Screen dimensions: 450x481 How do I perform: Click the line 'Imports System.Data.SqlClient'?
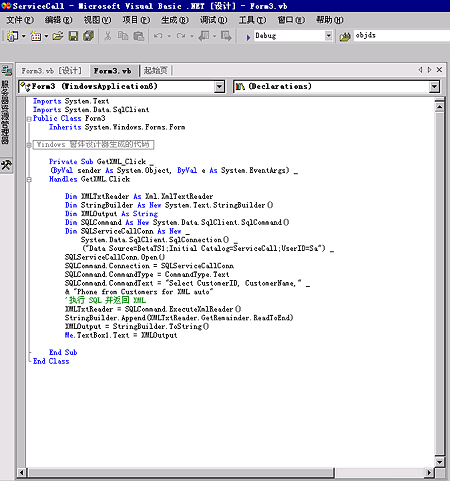(91, 110)
